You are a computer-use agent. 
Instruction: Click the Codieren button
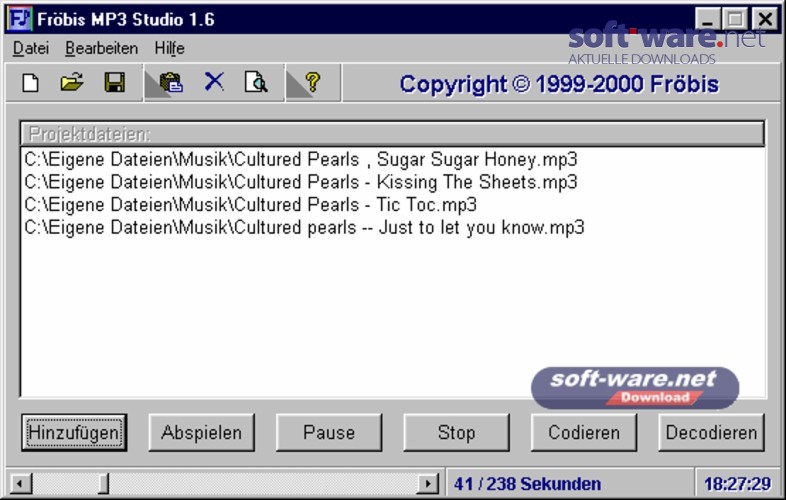[584, 433]
